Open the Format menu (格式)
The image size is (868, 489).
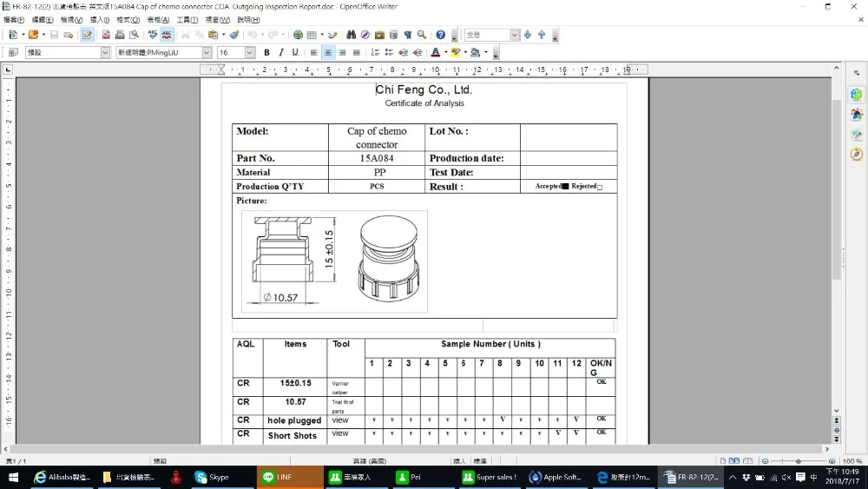[x=128, y=20]
